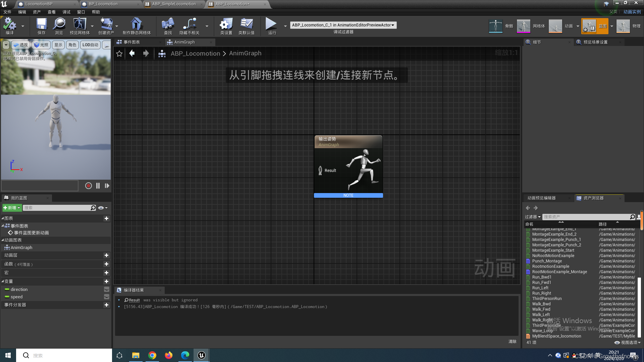Go forward in asset browser history
The height and width of the screenshot is (362, 644).
pyautogui.click(x=536, y=208)
